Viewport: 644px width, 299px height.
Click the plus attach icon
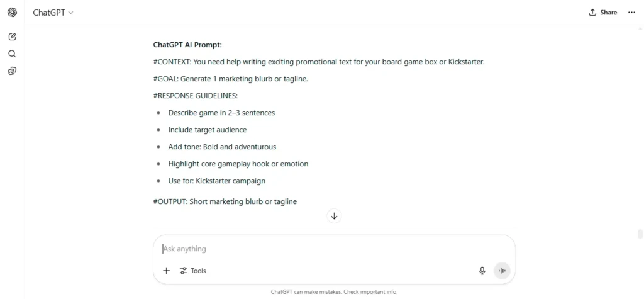point(166,271)
